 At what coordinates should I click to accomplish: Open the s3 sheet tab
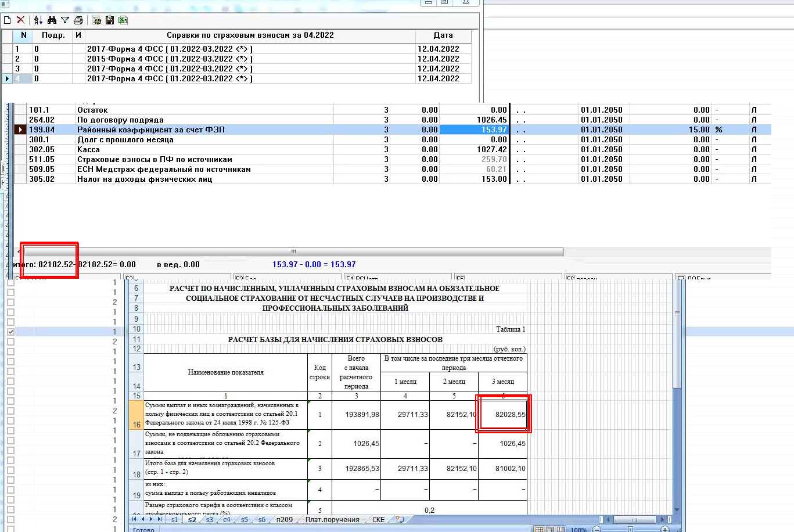click(209, 520)
